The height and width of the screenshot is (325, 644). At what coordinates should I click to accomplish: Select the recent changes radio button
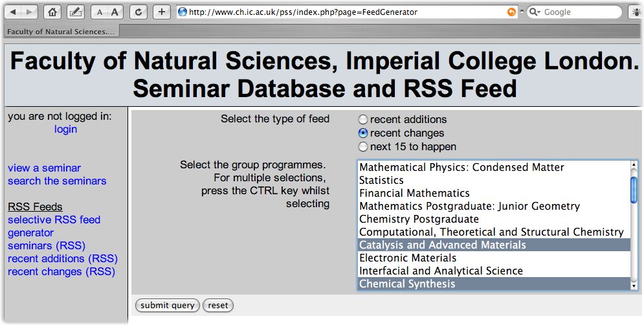(x=362, y=133)
